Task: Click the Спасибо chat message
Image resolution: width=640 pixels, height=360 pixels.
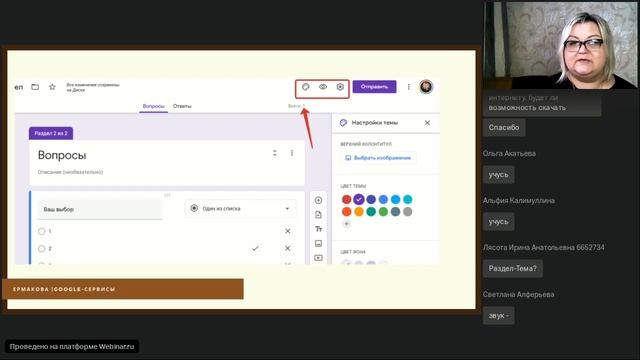Action: coord(504,127)
